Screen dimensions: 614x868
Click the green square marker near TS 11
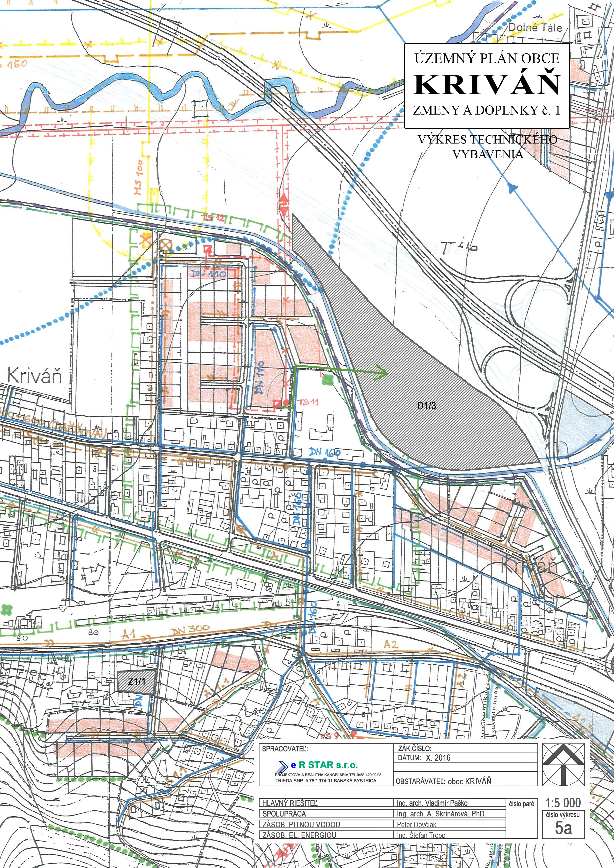click(x=328, y=380)
